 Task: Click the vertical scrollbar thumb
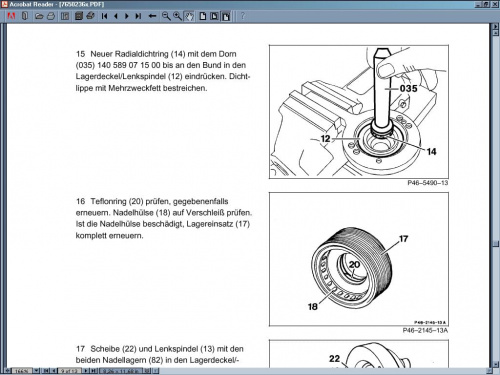pyautogui.click(x=495, y=243)
